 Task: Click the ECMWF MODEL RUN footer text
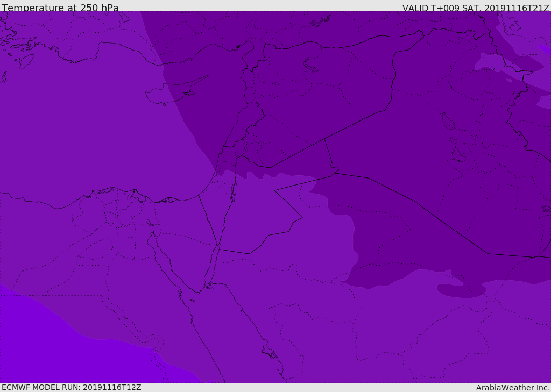[x=72, y=387]
